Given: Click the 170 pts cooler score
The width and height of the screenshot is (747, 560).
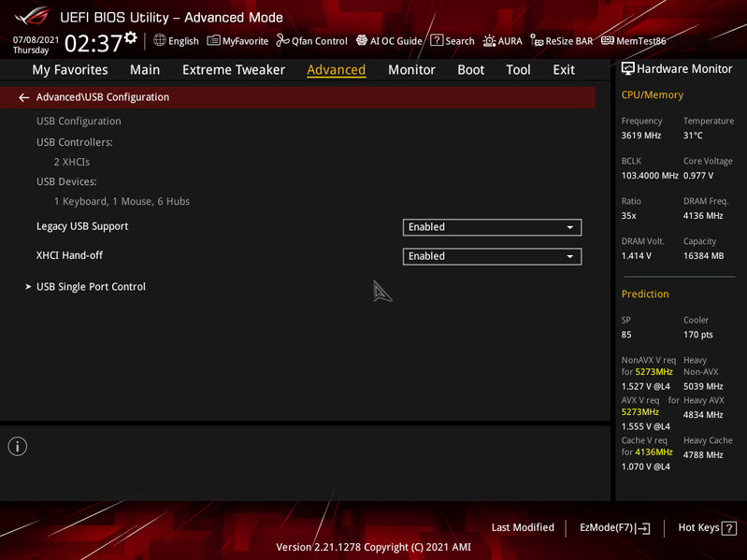Looking at the screenshot, I should (698, 335).
